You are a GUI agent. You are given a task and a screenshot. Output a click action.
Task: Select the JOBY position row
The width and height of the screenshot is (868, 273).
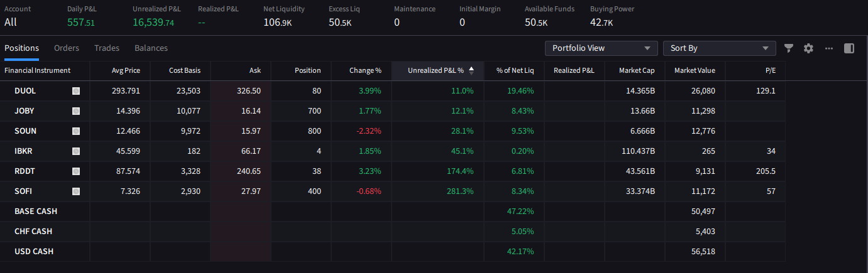(x=393, y=111)
